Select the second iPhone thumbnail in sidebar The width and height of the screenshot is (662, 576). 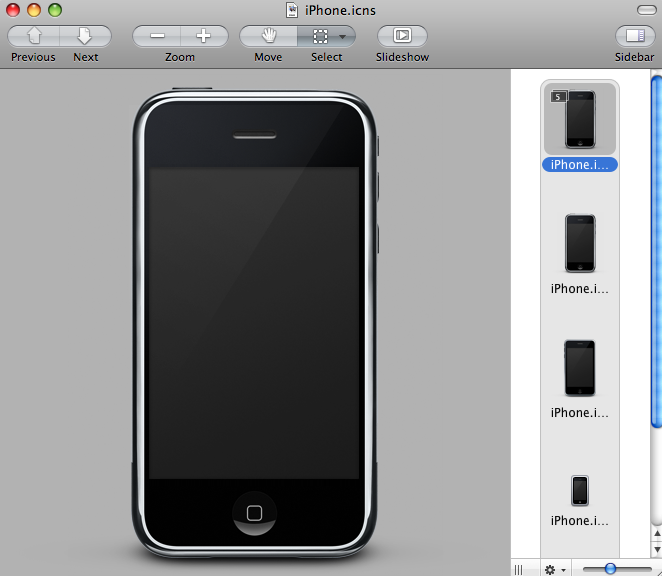(580, 243)
